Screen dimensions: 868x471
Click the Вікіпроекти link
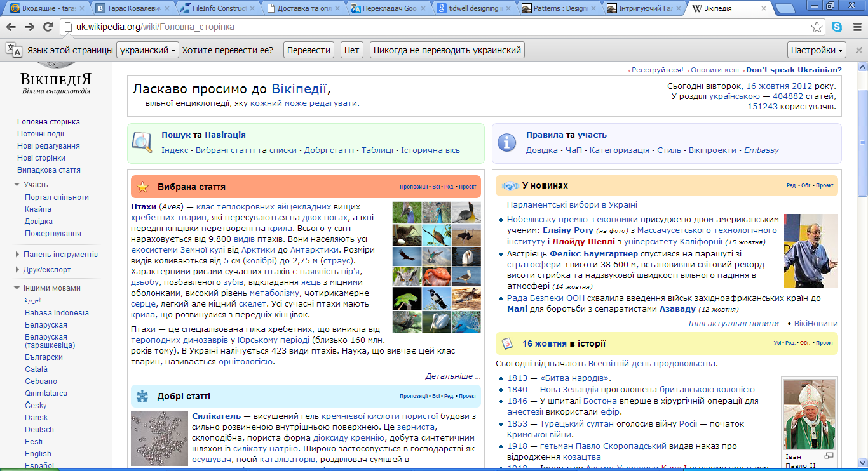(x=712, y=150)
